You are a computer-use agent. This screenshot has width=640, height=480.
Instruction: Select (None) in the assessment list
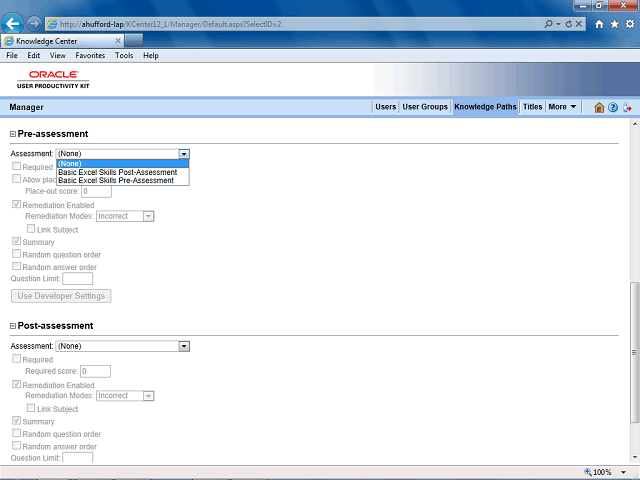click(x=122, y=164)
